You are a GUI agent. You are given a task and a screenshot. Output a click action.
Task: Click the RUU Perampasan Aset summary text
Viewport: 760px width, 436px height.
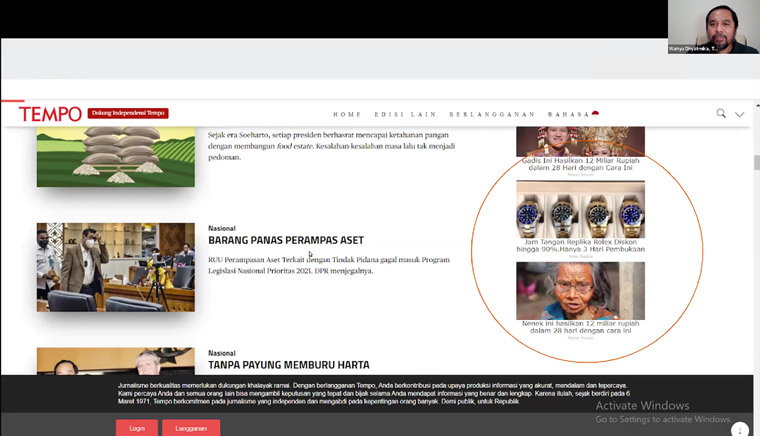click(x=329, y=265)
